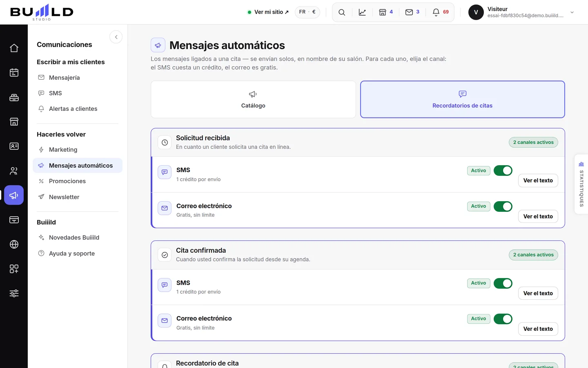Click the email icon under Cita confirmada
The image size is (588, 368).
tap(165, 321)
